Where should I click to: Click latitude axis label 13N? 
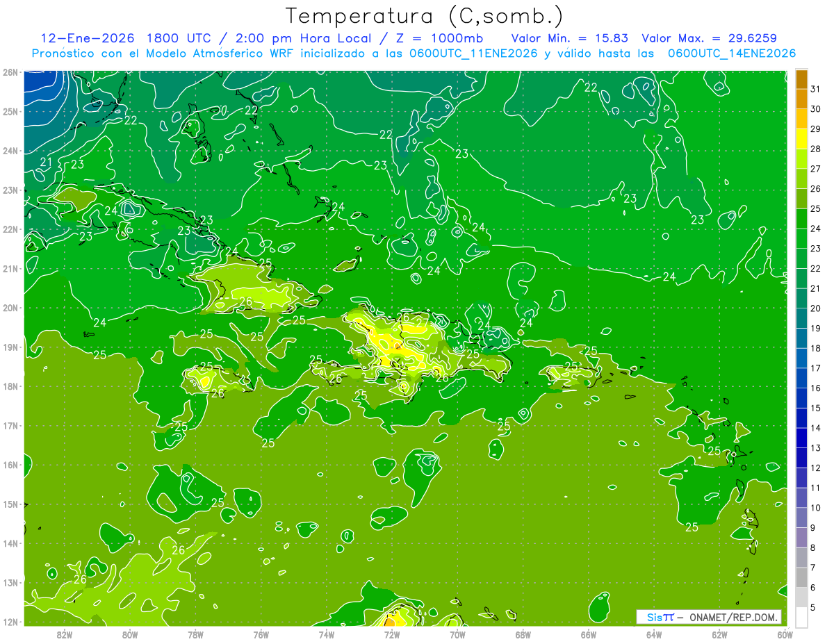pyautogui.click(x=10, y=582)
